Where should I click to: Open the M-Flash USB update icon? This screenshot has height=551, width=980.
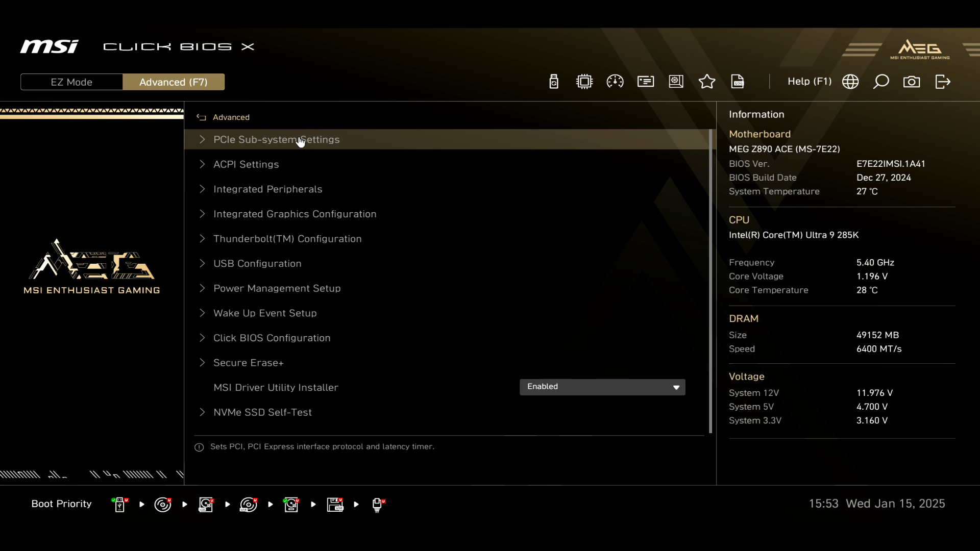click(554, 82)
